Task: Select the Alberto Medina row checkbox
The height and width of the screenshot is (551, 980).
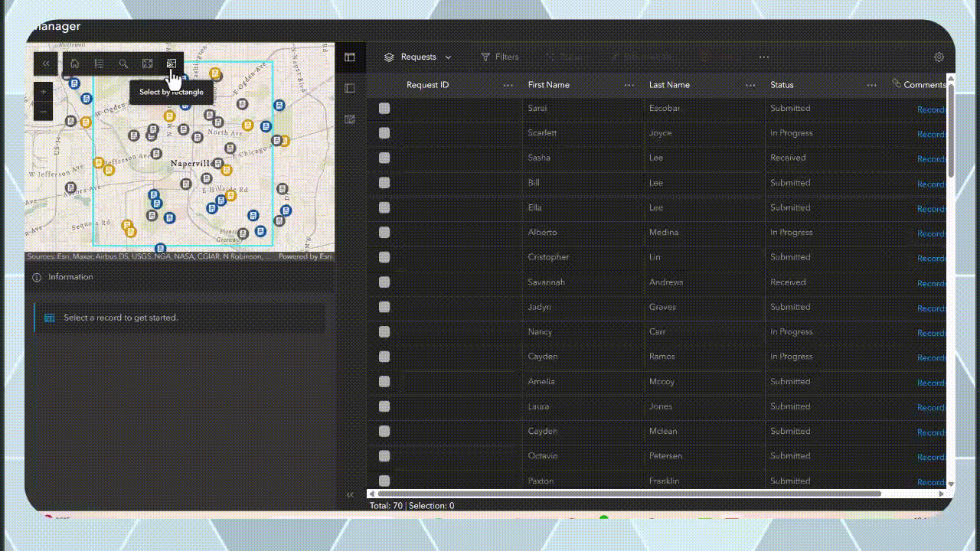Action: (384, 233)
